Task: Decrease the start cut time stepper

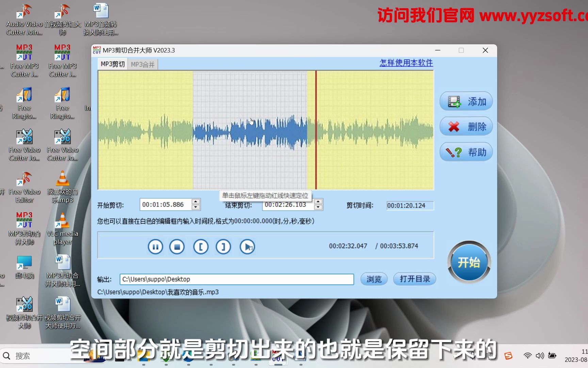Action: 196,207
